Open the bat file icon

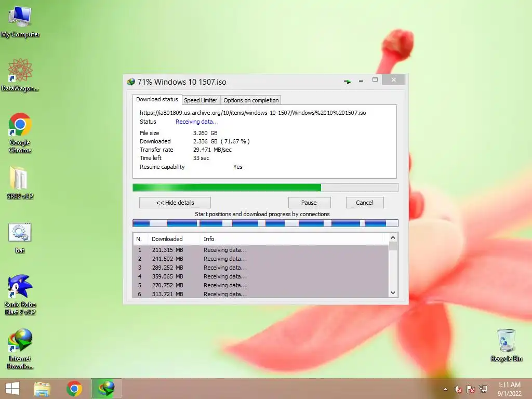point(20,238)
